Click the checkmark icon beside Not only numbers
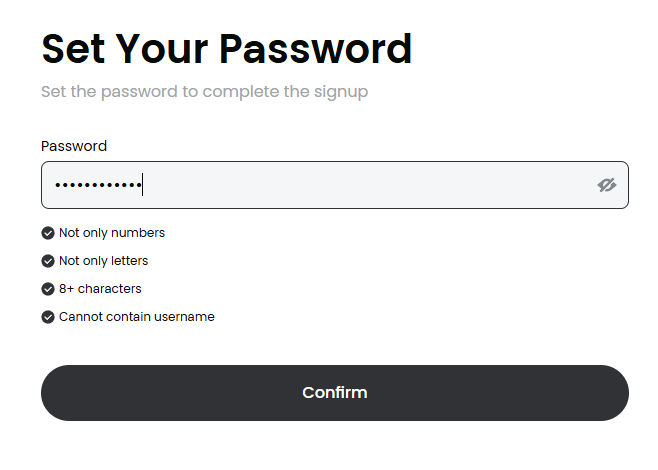 tap(48, 233)
